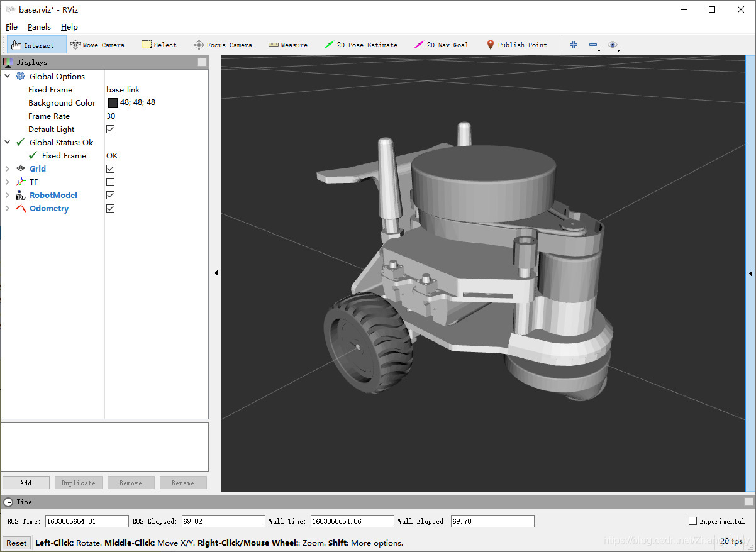The image size is (756, 552).
Task: Expand the Grid display properties
Action: point(8,168)
